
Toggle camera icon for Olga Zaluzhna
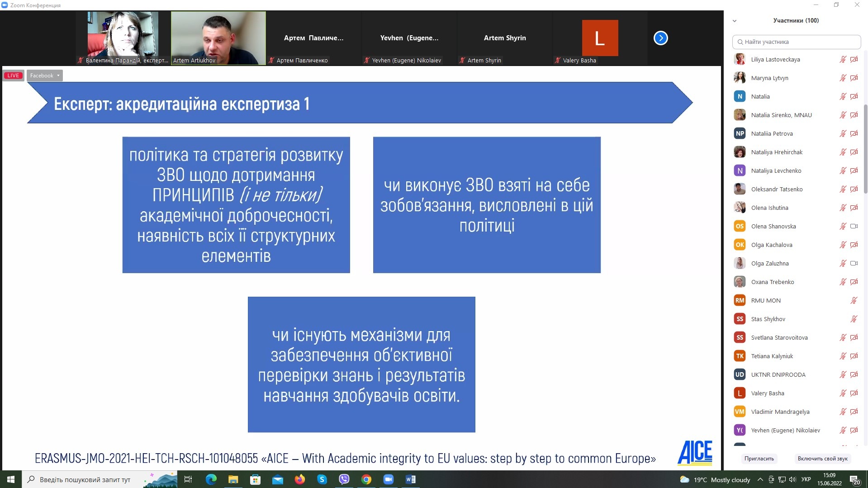click(854, 263)
